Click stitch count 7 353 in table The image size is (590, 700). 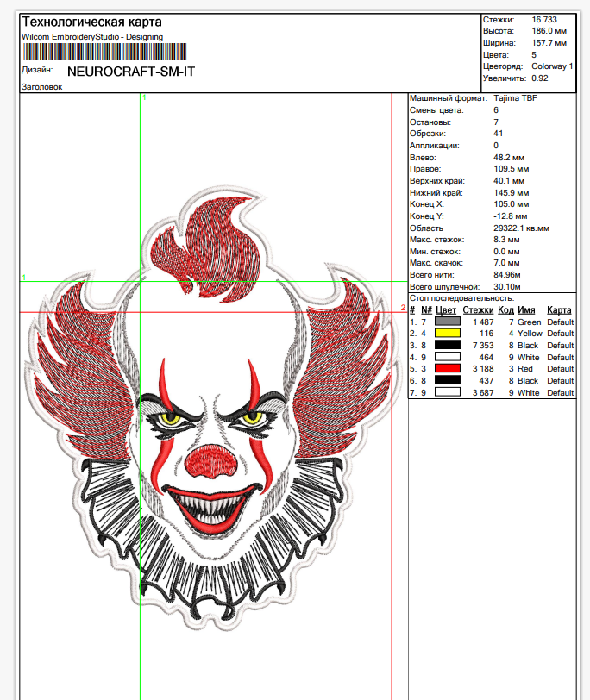pos(483,346)
